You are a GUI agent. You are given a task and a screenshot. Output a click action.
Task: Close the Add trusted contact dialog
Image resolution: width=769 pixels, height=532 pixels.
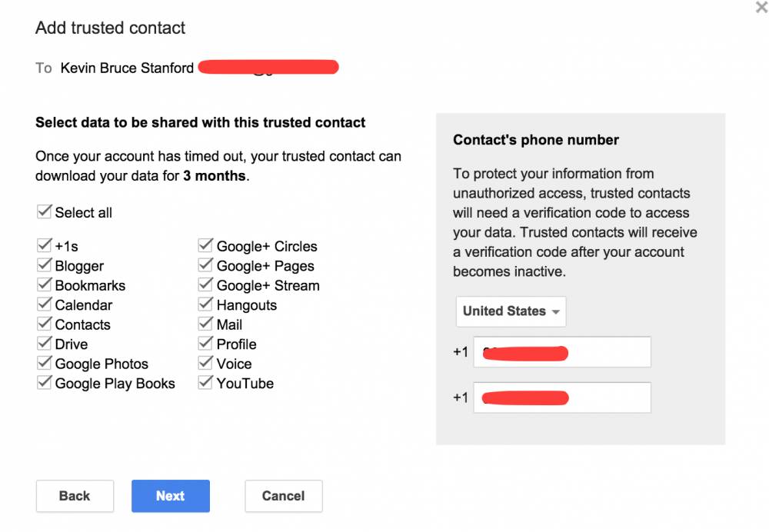click(x=761, y=8)
